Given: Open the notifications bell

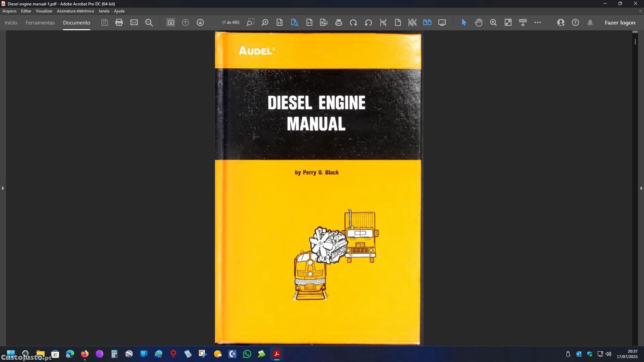Looking at the screenshot, I should [x=590, y=22].
